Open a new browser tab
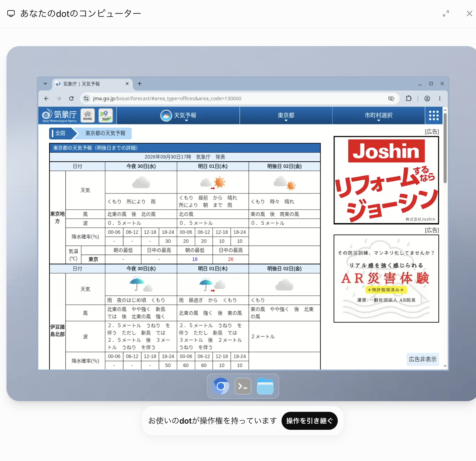476x461 pixels. point(140,83)
